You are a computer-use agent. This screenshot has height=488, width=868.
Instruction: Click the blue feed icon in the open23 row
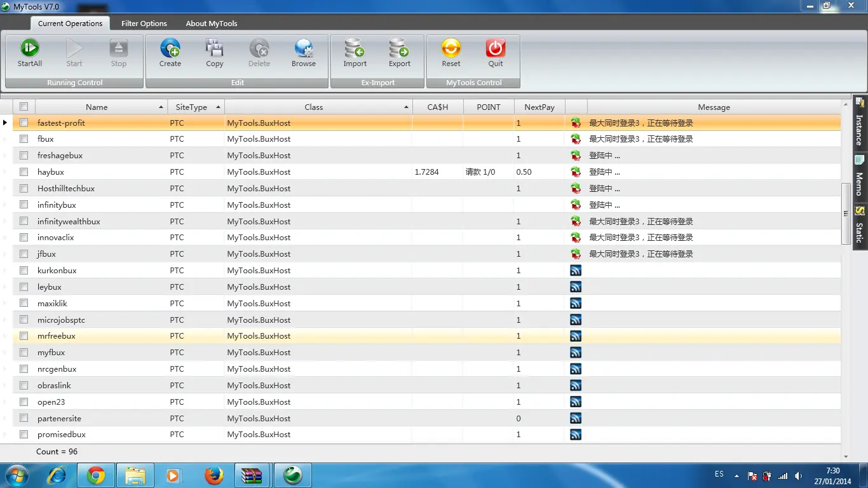576,402
